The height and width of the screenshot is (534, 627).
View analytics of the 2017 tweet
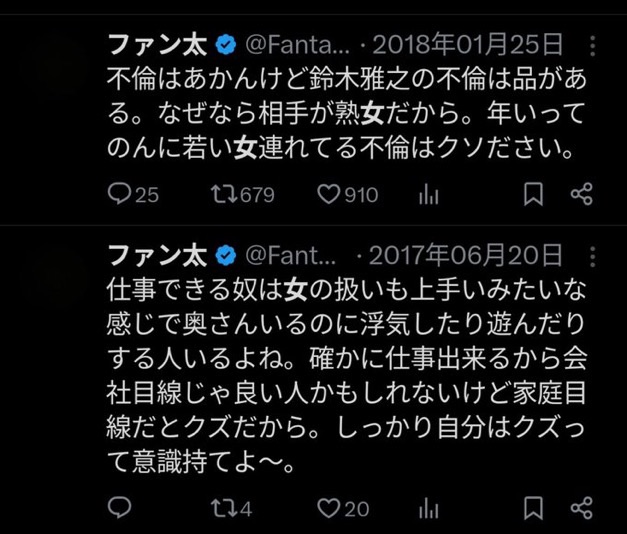point(431,508)
